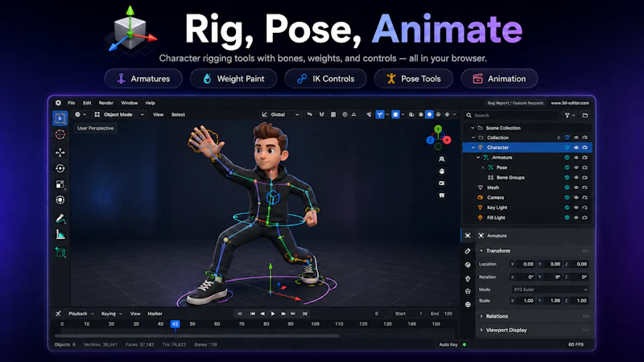Open the viewport Select menu
Viewport: 644px width, 362px height.
[178, 114]
